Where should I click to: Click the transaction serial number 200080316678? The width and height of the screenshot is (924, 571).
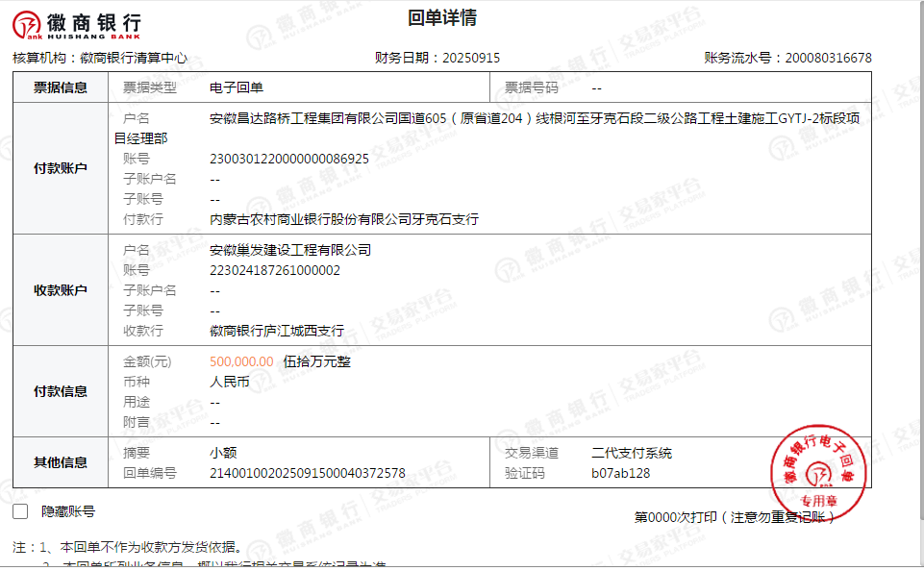828,58
